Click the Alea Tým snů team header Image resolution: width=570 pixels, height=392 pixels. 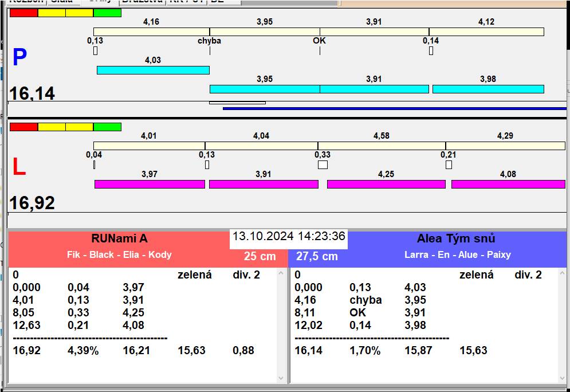[x=456, y=239]
